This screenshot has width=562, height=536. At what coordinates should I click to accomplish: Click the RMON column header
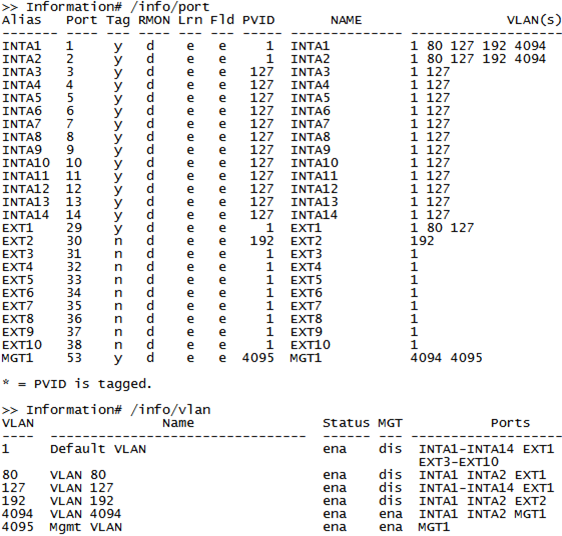154,20
